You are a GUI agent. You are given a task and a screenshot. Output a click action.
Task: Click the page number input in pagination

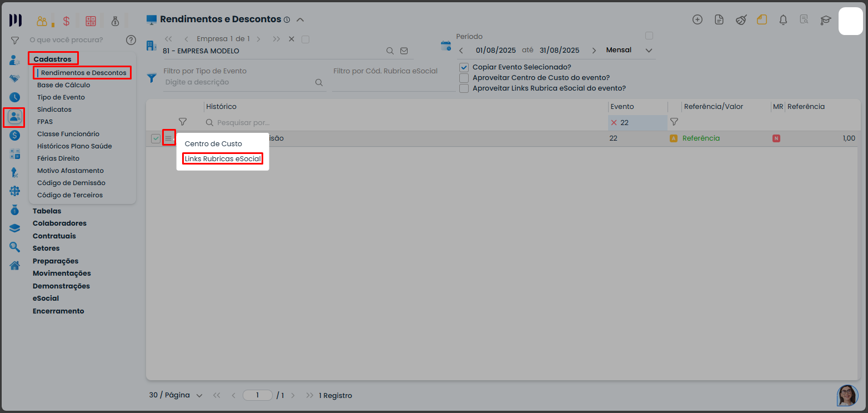click(x=258, y=395)
